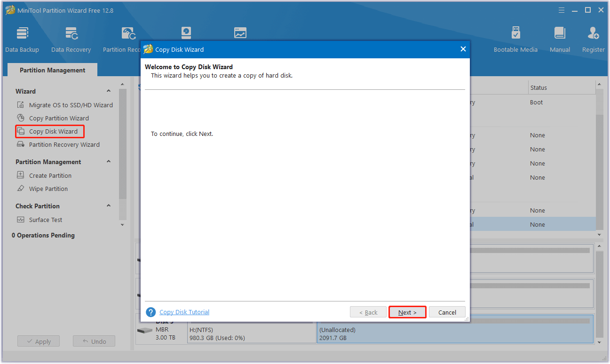
Task: Run Surface Test from sidebar
Action: click(40, 220)
